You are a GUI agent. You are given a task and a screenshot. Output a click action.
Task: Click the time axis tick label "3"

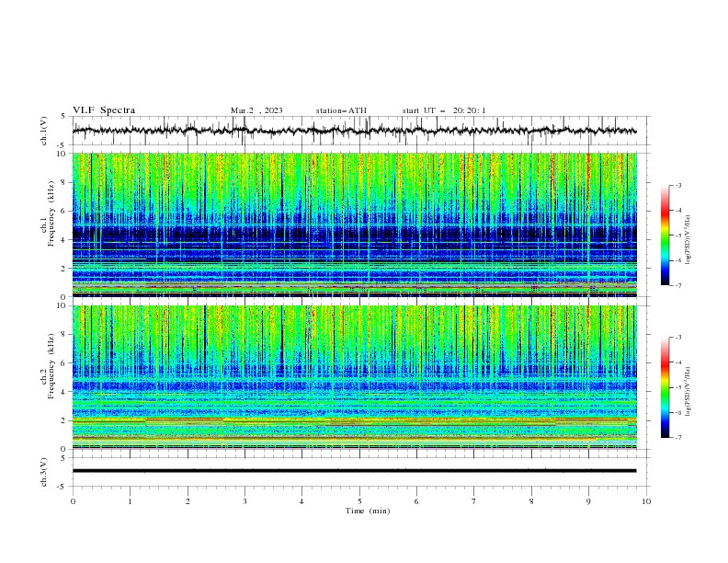coord(245,501)
